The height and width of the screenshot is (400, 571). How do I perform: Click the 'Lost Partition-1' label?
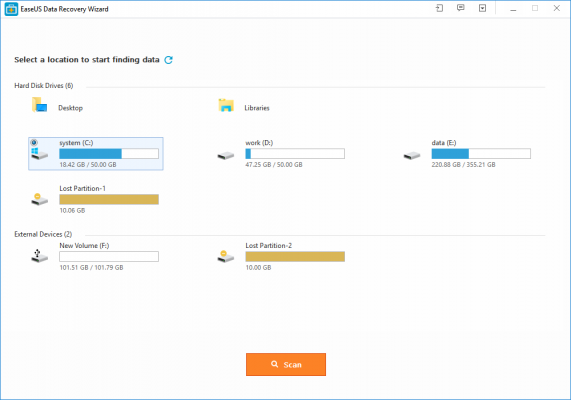(x=82, y=188)
